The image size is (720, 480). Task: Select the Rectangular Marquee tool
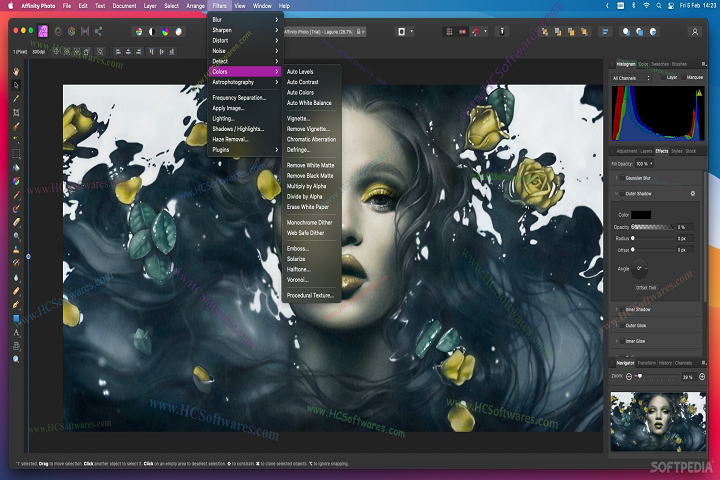click(16, 154)
